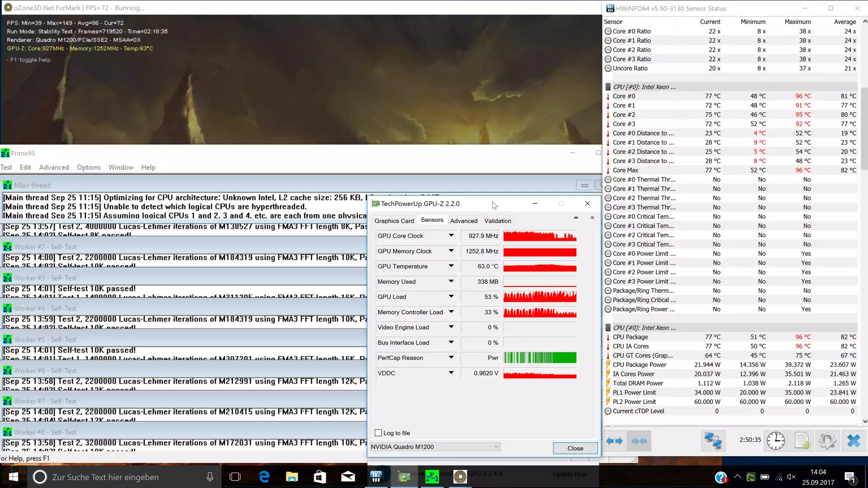Open GPU Temperature sensor dropdown
This screenshot has width=868, height=488.
(451, 266)
